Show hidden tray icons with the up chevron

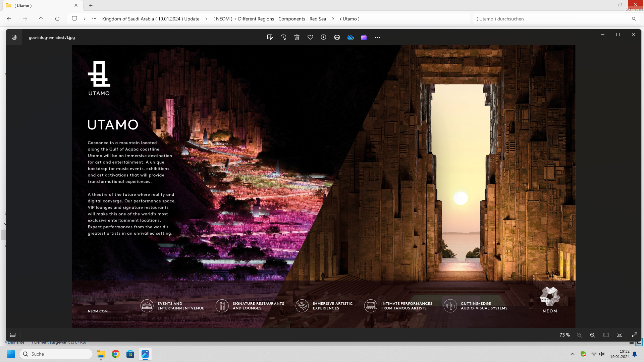coord(573,354)
